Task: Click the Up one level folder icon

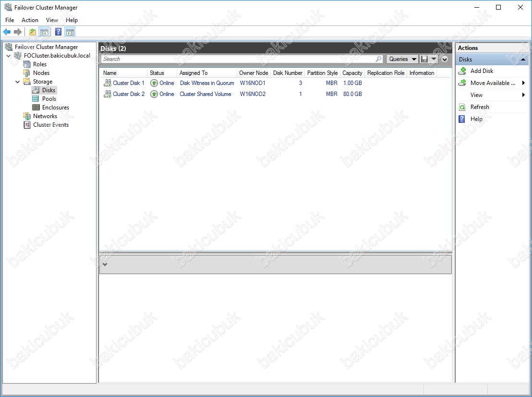Action: (33, 32)
